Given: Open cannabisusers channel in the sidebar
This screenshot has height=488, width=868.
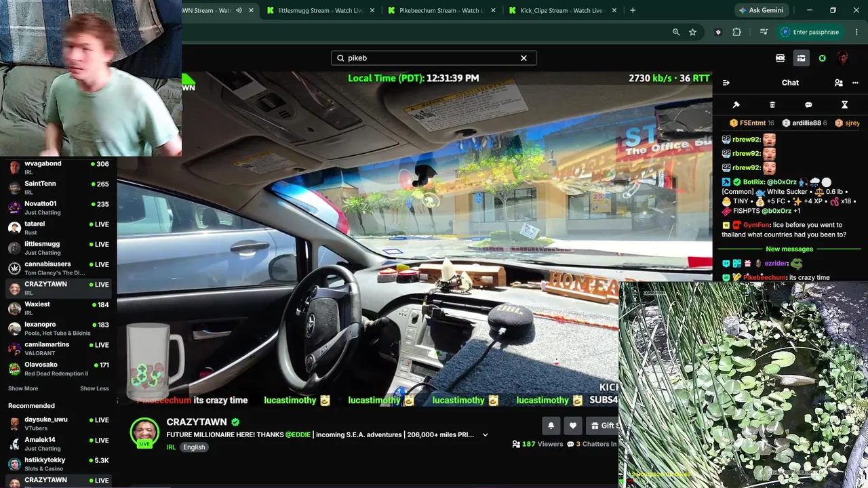Looking at the screenshot, I should pyautogui.click(x=58, y=268).
